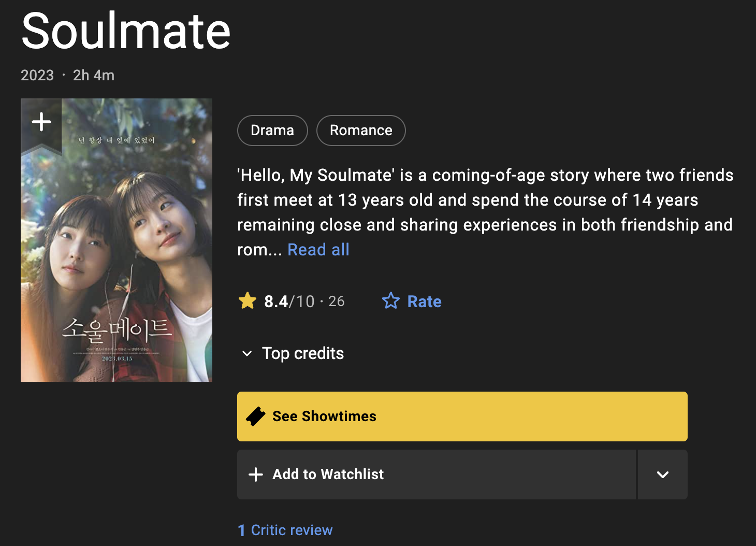The width and height of the screenshot is (756, 546).
Task: Click the blue outlined Rate star
Action: click(x=391, y=301)
